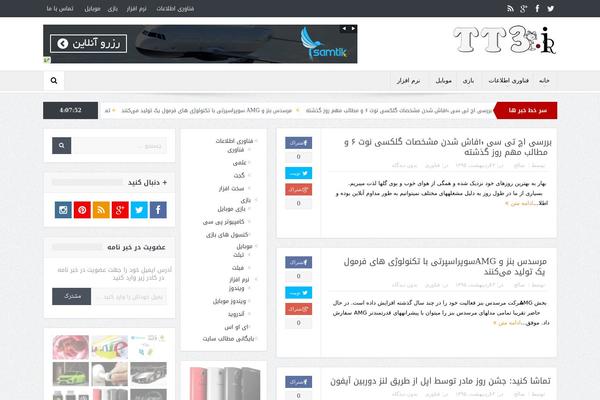
Task: Open کنسول های بازی category in the list
Action: coord(227,234)
